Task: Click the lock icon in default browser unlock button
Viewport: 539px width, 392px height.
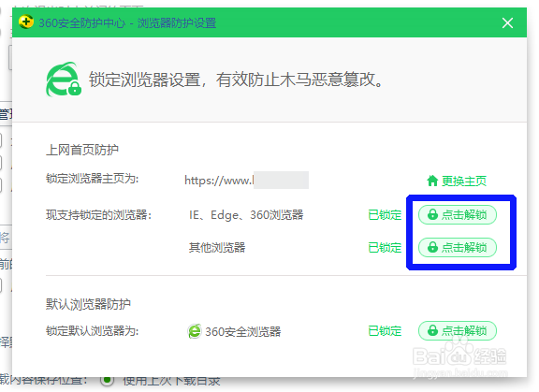Action: pyautogui.click(x=432, y=330)
